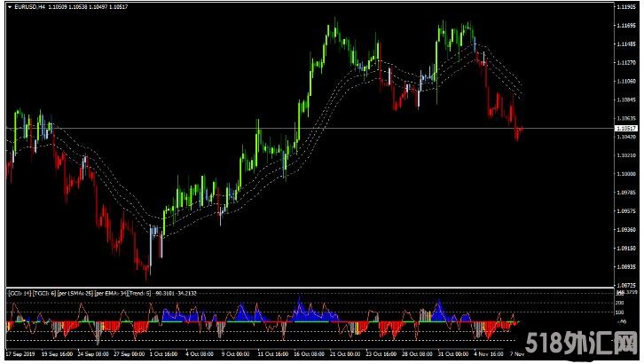Click the 23 Oct 16:00 time label
Screen dimensions: 644x364
pyautogui.click(x=381, y=353)
